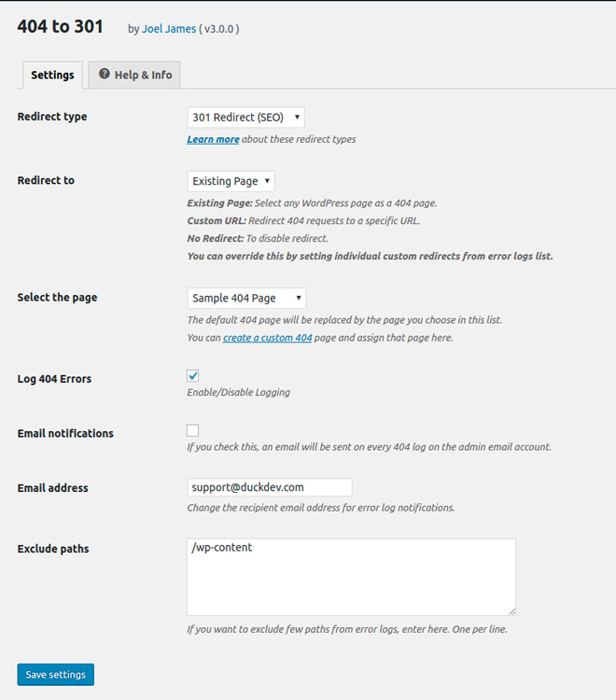The width and height of the screenshot is (616, 700).
Task: Click the Existing Page dropdown arrow
Action: pyautogui.click(x=267, y=181)
